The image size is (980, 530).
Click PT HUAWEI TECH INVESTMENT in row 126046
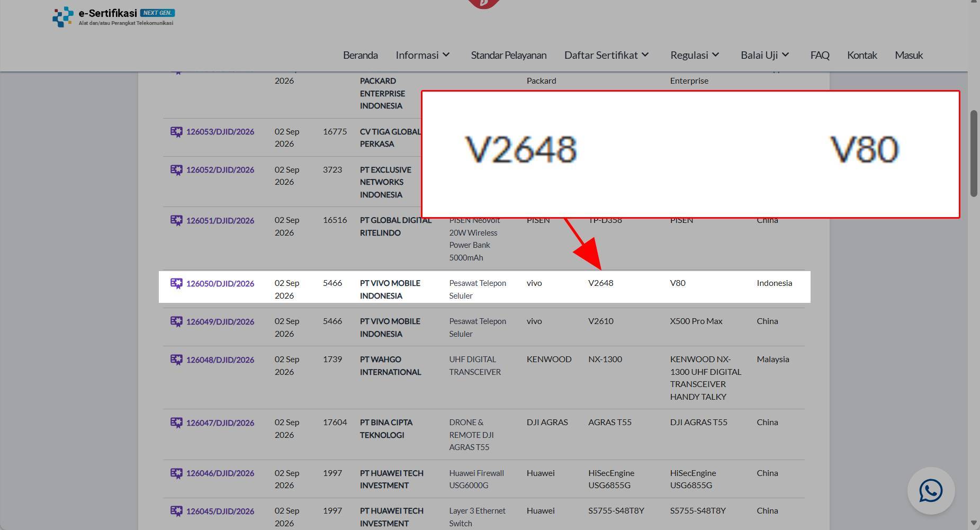pyautogui.click(x=392, y=479)
